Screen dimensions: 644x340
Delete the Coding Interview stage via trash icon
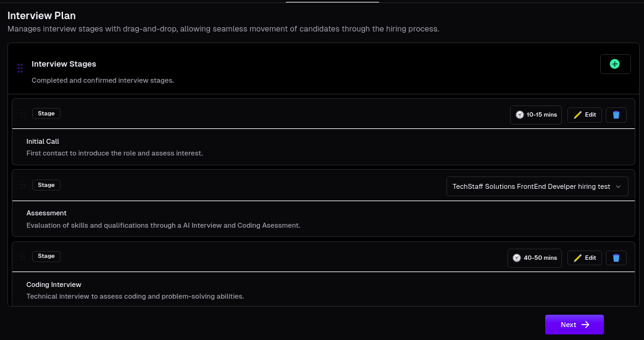pos(616,258)
